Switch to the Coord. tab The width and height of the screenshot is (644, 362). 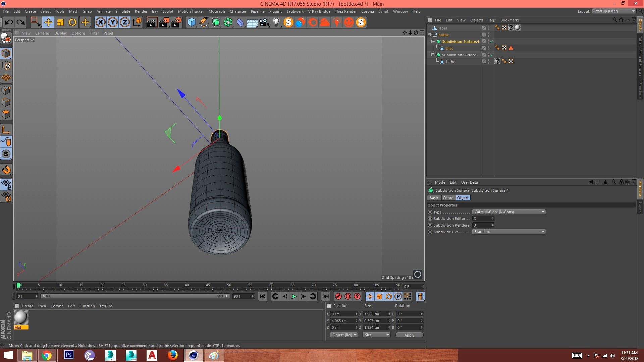[448, 198]
